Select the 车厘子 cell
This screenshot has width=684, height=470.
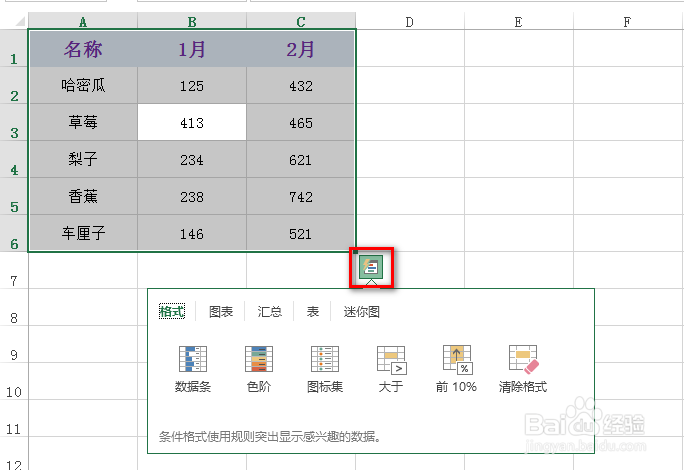tap(83, 233)
